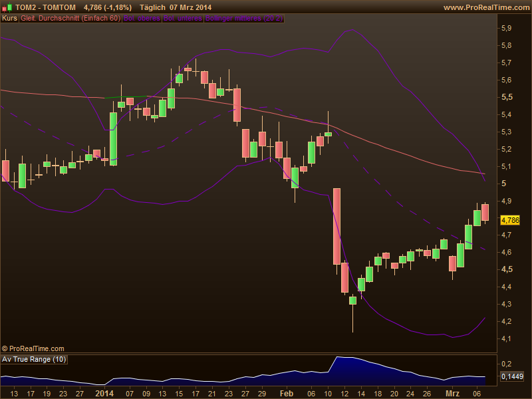This screenshot has height=399, width=532.
Task: Click the 26 date label on time axis
Action: 427,394
